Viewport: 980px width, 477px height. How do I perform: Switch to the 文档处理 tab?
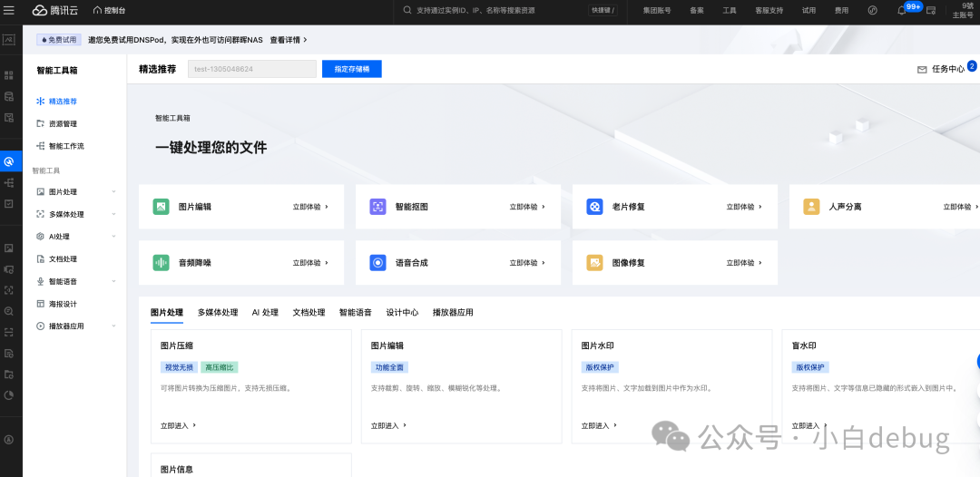309,313
